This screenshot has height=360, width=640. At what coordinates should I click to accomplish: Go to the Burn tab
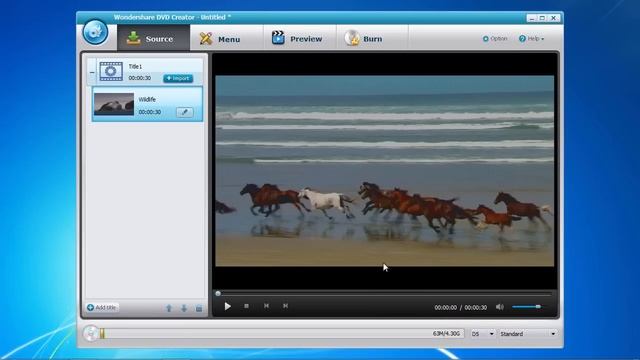[372, 38]
